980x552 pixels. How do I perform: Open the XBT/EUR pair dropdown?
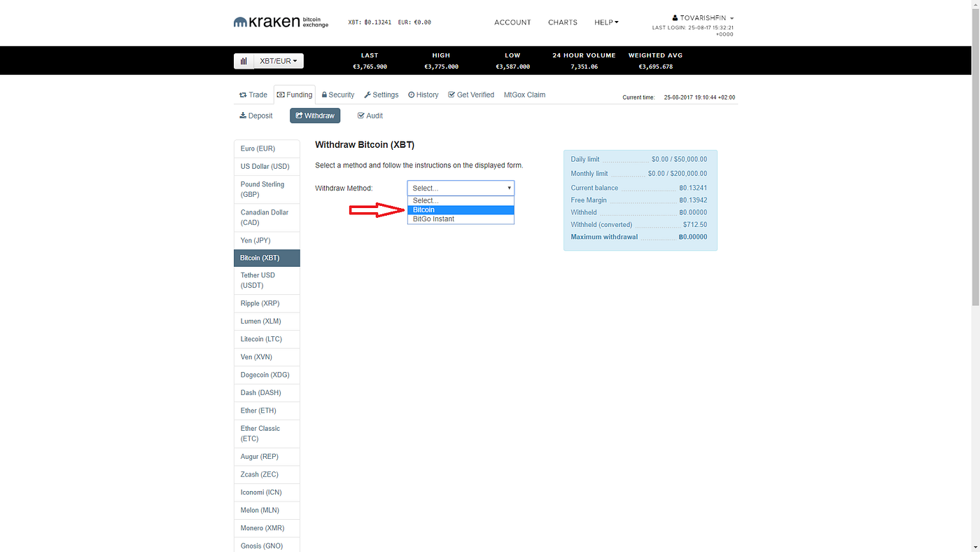click(x=279, y=61)
